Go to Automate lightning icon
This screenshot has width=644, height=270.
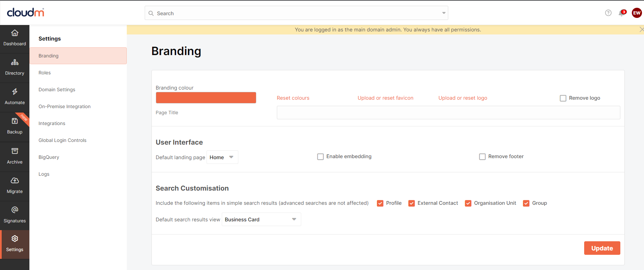click(15, 92)
